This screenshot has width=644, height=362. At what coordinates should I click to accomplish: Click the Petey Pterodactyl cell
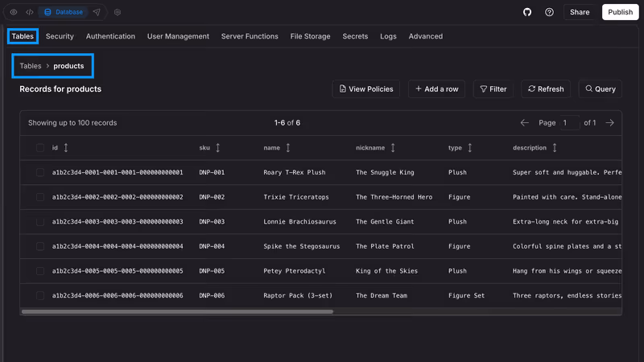coord(295,271)
